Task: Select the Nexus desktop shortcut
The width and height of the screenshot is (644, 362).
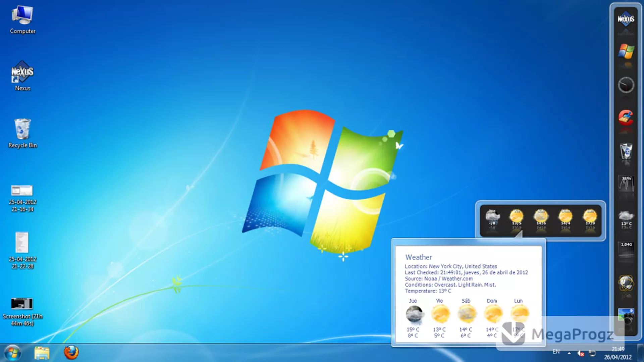Action: coord(22,76)
